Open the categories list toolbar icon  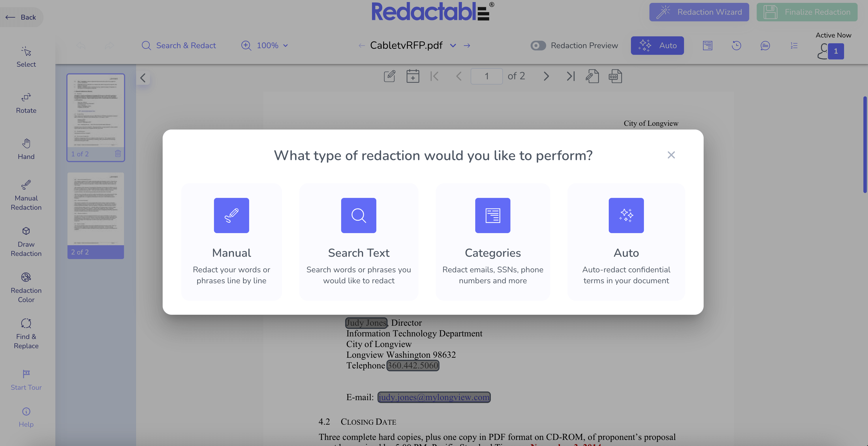(708, 46)
